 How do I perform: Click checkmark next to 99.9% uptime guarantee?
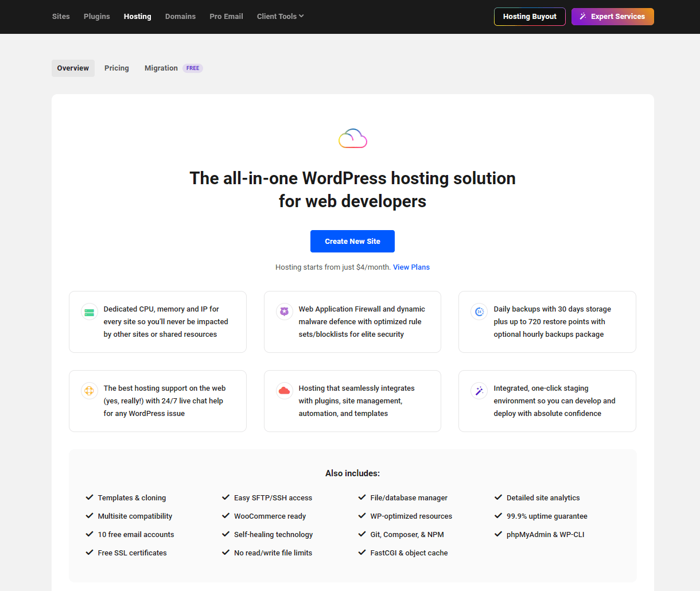click(x=498, y=516)
